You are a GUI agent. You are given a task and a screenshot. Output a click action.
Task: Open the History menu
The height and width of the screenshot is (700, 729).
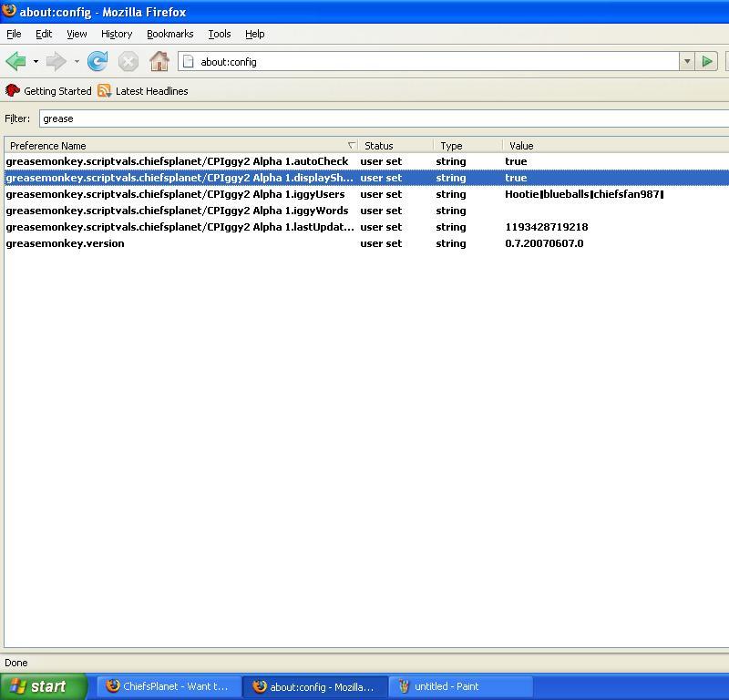point(117,34)
